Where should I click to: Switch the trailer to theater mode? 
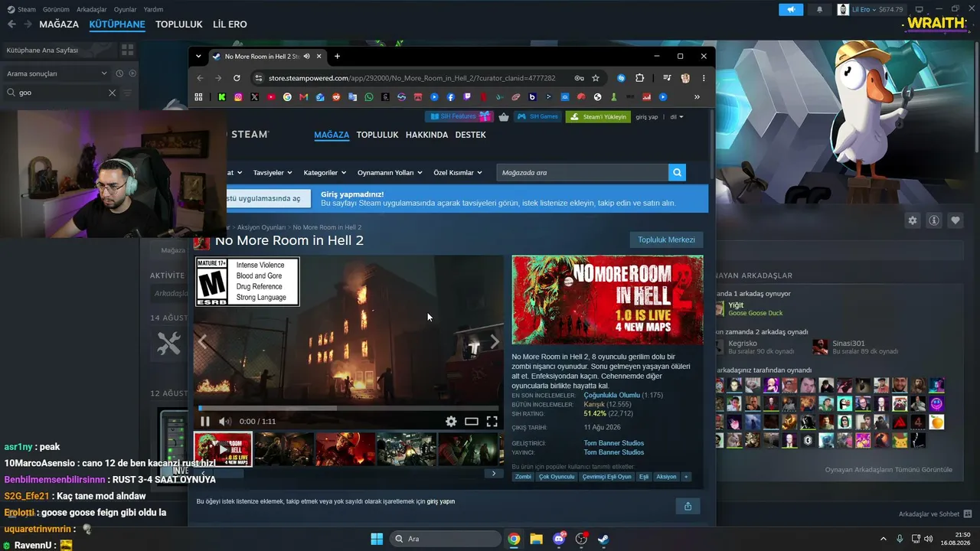[x=472, y=421]
